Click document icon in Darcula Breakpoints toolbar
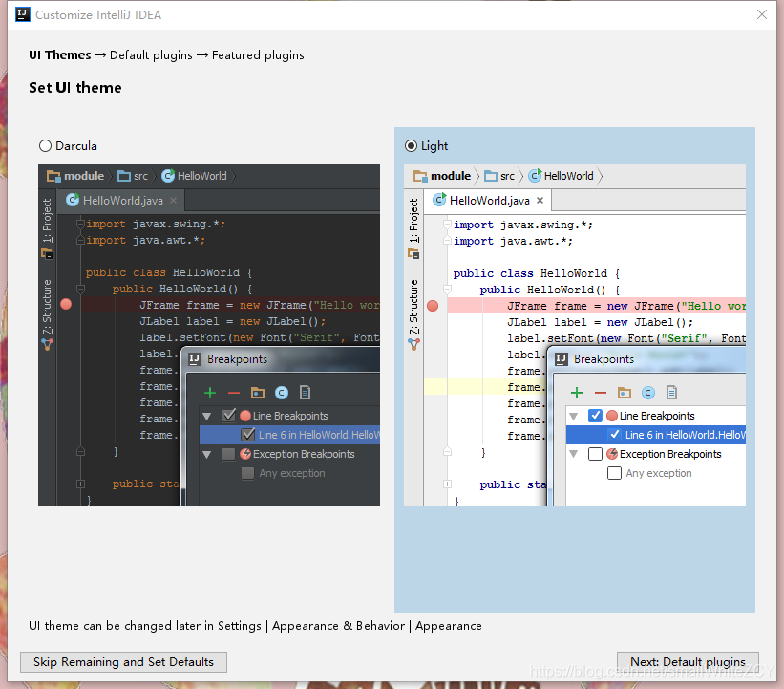Image resolution: width=784 pixels, height=689 pixels. point(305,393)
